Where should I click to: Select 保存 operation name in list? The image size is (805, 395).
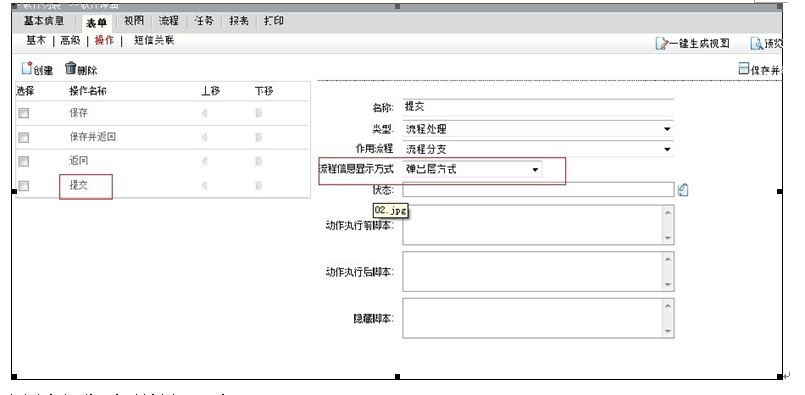coord(79,113)
